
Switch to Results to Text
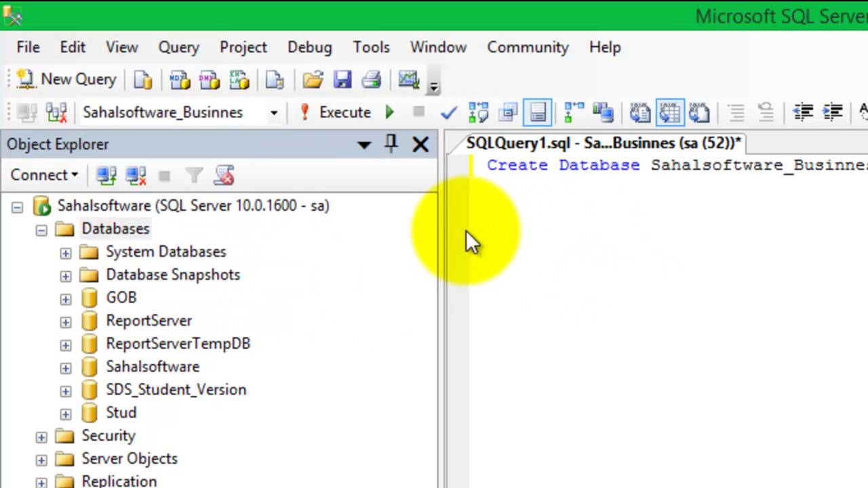point(640,112)
